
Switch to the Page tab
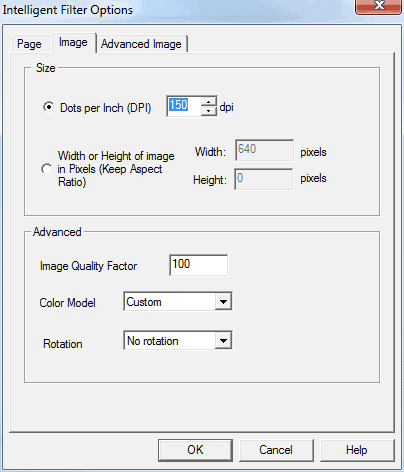(29, 44)
